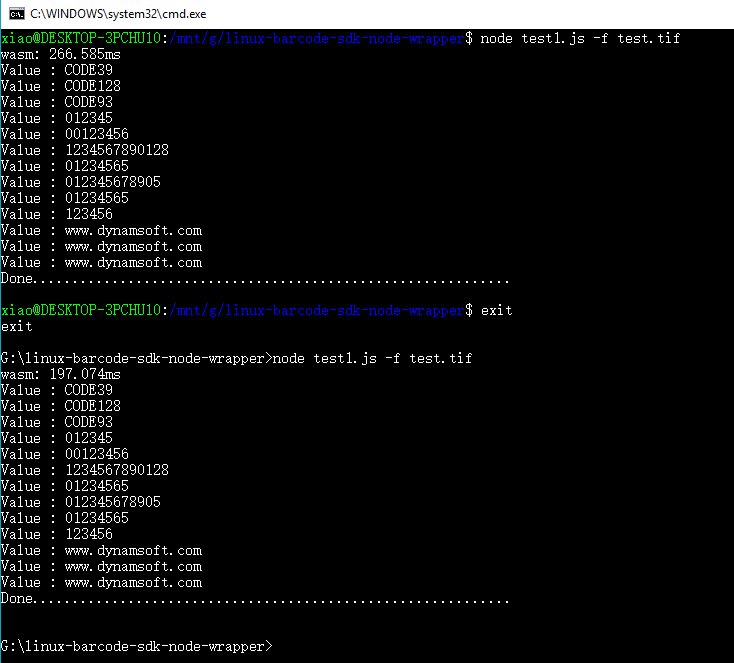Click the cmd.exe icon in title bar
The image size is (734, 663).
(x=15, y=13)
